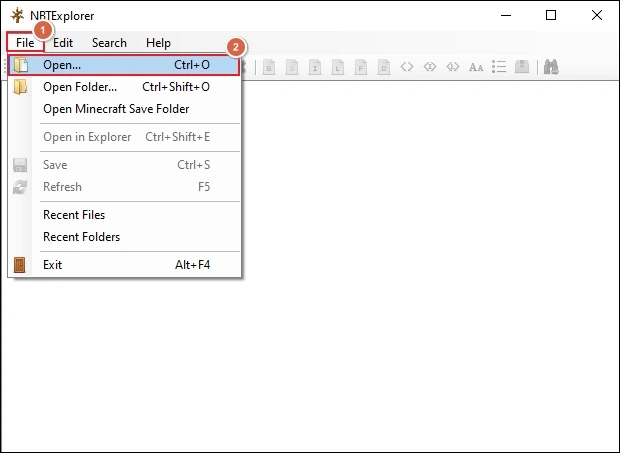Click the Add Short Tag toolbar icon

(x=292, y=67)
